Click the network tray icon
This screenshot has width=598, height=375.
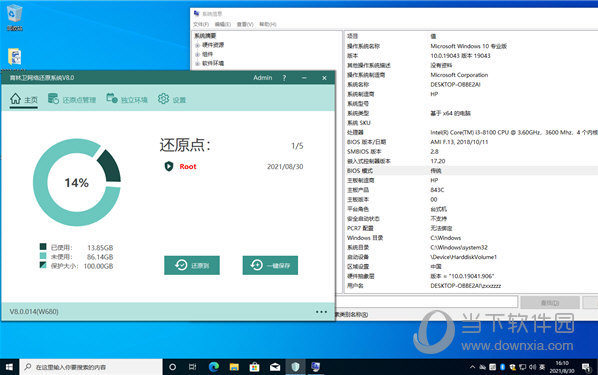pos(522,367)
